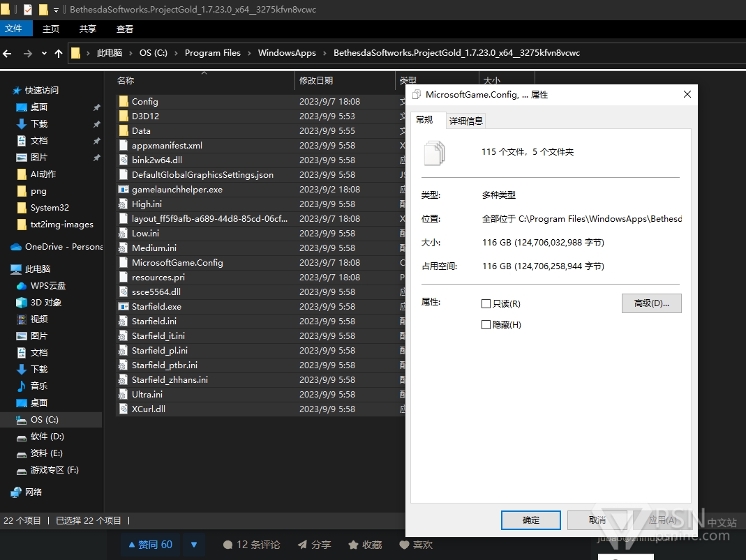746x560 pixels.
Task: Select the MicrosoftGame.Config file name
Action: pos(177,262)
